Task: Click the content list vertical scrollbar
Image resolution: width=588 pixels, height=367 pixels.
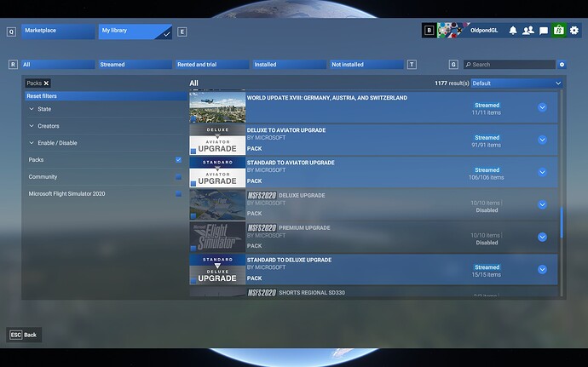Action: 562,222
